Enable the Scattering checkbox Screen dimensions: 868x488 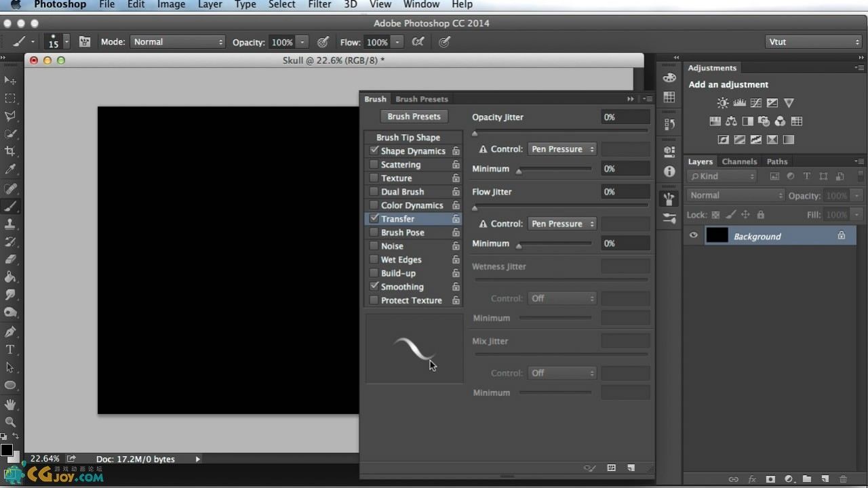374,164
